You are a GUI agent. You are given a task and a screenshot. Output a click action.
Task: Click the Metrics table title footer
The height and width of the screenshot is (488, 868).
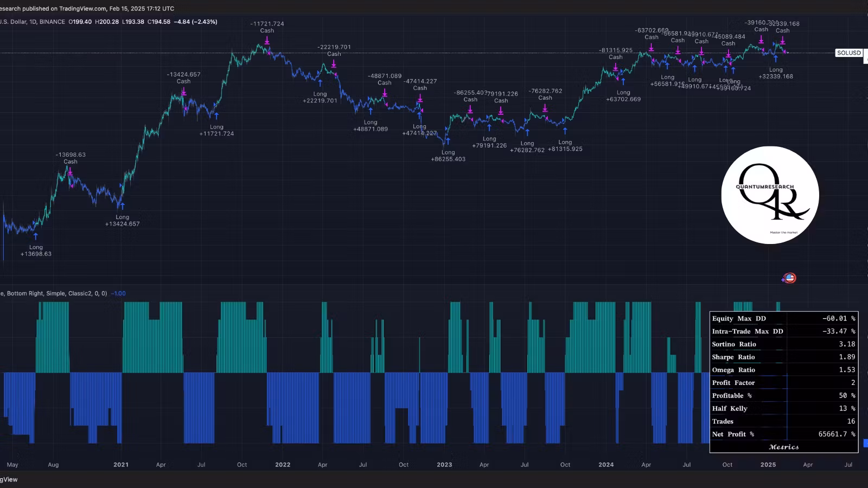point(783,447)
